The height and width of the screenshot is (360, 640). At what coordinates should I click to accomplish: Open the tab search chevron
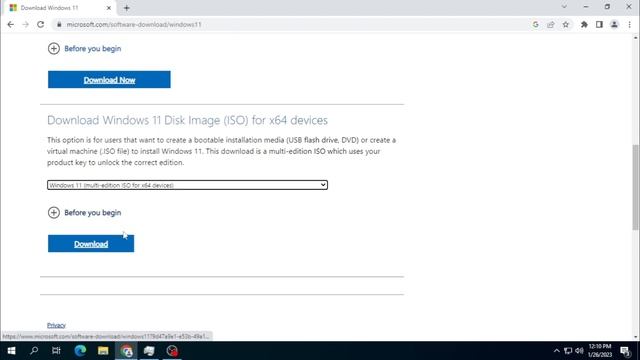coord(564,7)
